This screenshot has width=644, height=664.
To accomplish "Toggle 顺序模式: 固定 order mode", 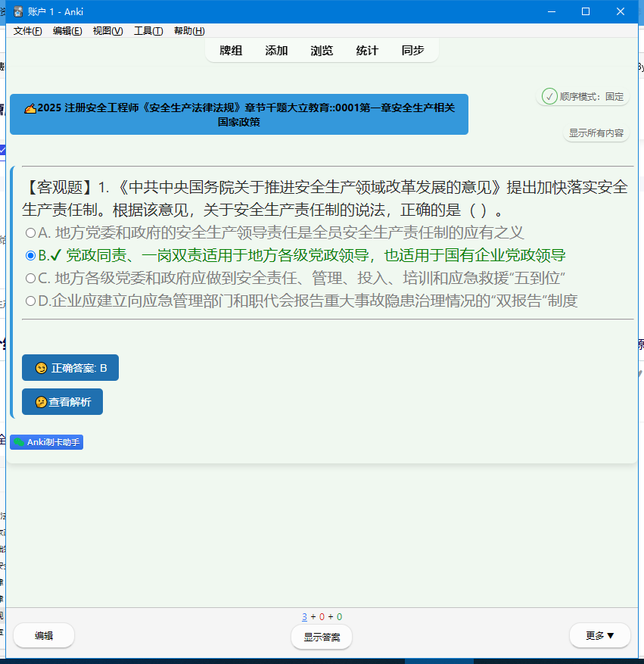I will (x=583, y=97).
